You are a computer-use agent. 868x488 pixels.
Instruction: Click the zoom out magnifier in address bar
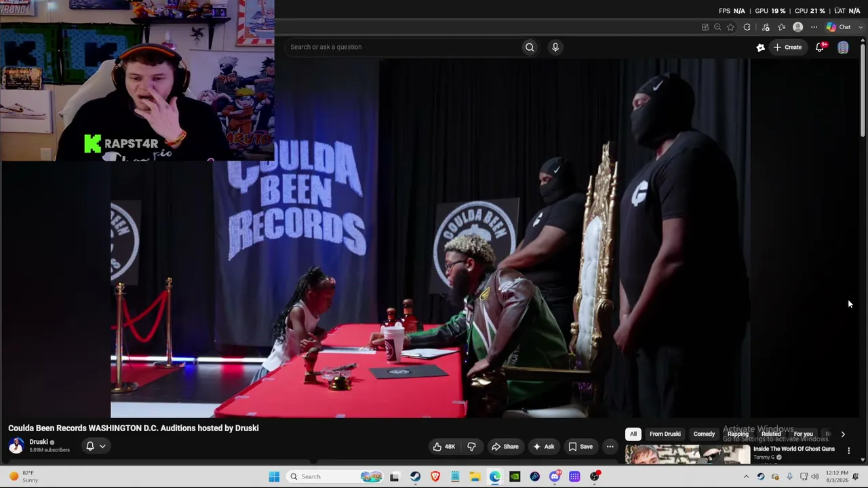[x=717, y=27]
